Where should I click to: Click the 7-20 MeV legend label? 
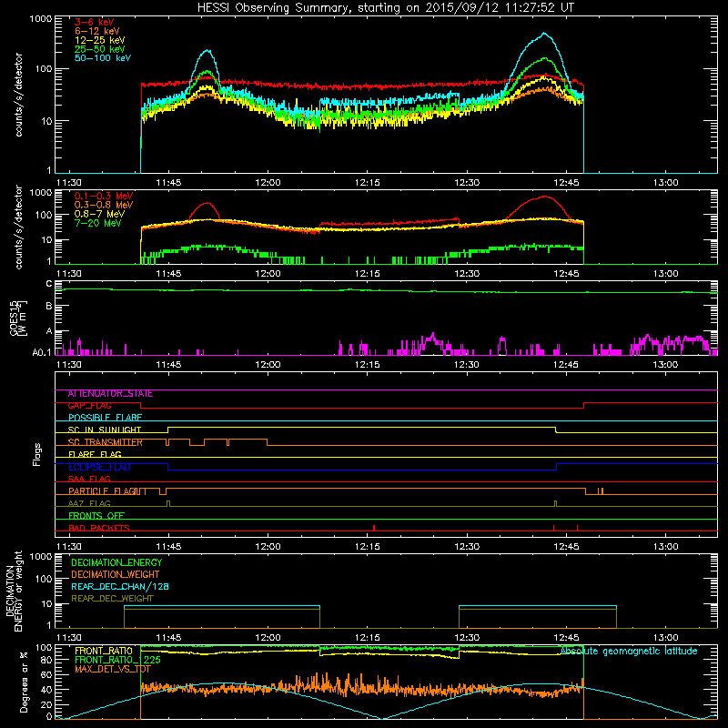pyautogui.click(x=98, y=223)
